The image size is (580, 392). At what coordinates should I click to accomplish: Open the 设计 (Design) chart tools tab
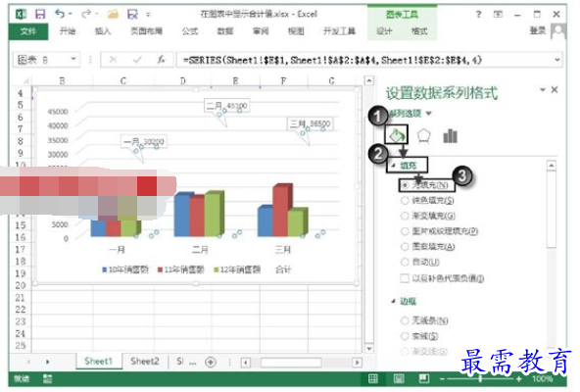click(384, 31)
